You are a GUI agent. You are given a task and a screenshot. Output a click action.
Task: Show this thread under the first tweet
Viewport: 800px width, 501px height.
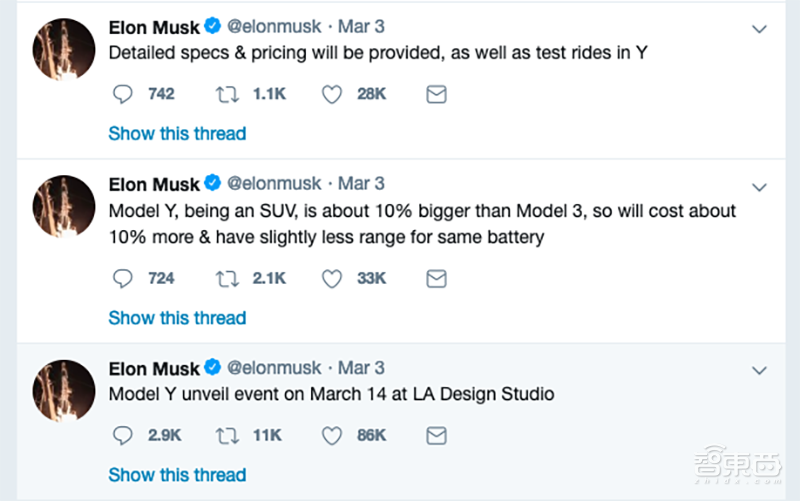coord(177,133)
